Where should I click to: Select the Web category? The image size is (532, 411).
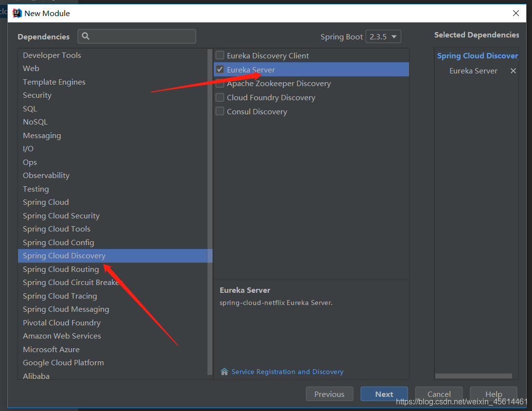[112, 68]
